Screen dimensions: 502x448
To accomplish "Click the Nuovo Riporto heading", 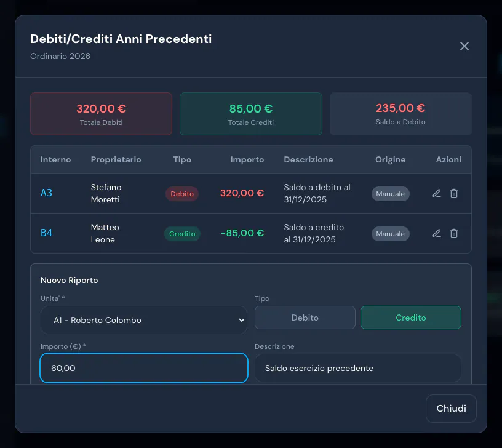I will [x=69, y=280].
